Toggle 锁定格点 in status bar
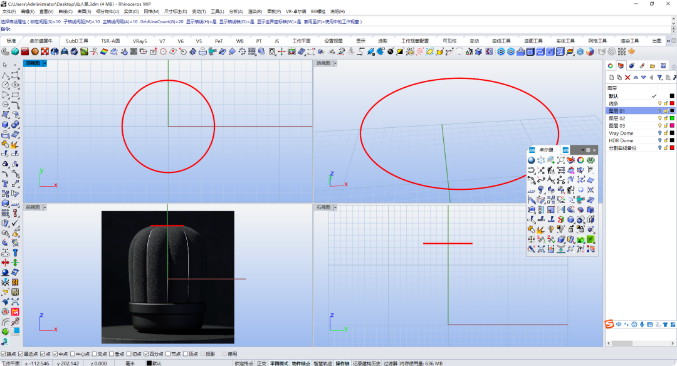This screenshot has height=366, width=677. click(244, 363)
